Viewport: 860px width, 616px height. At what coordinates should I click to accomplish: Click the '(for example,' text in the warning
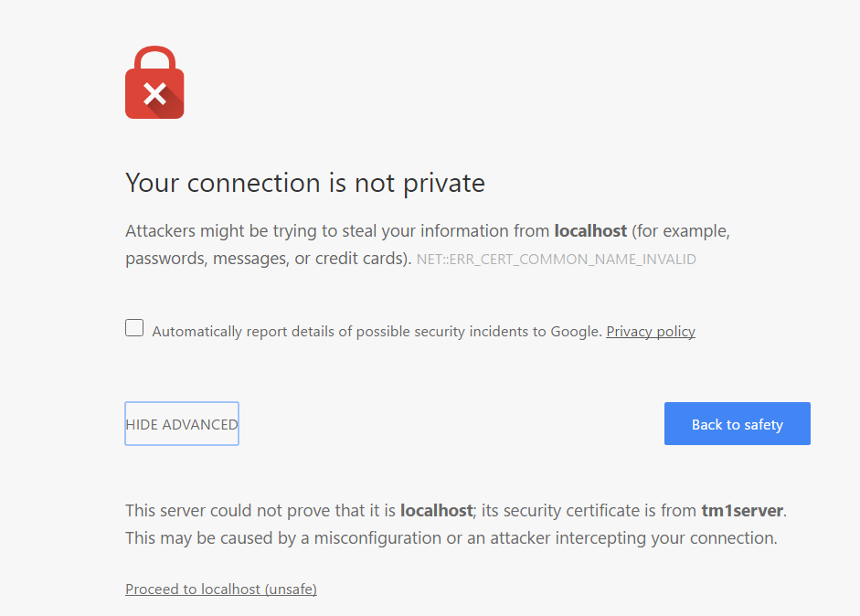point(681,231)
